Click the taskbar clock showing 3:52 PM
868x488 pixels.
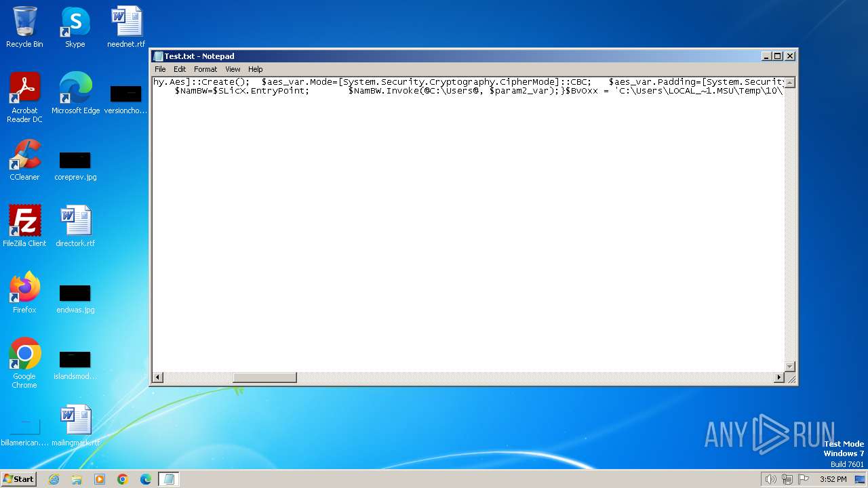point(833,479)
